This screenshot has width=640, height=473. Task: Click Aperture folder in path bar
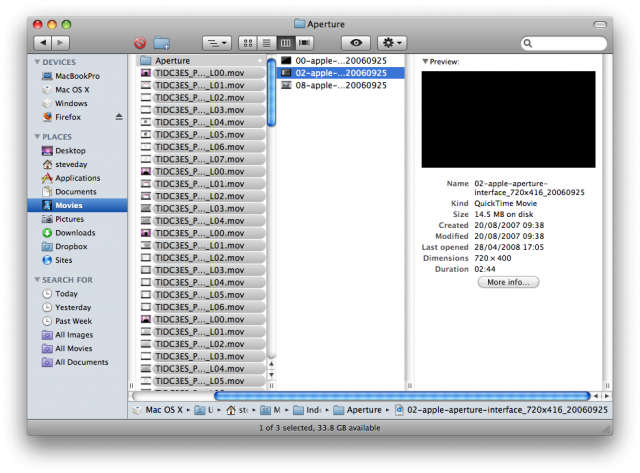358,410
